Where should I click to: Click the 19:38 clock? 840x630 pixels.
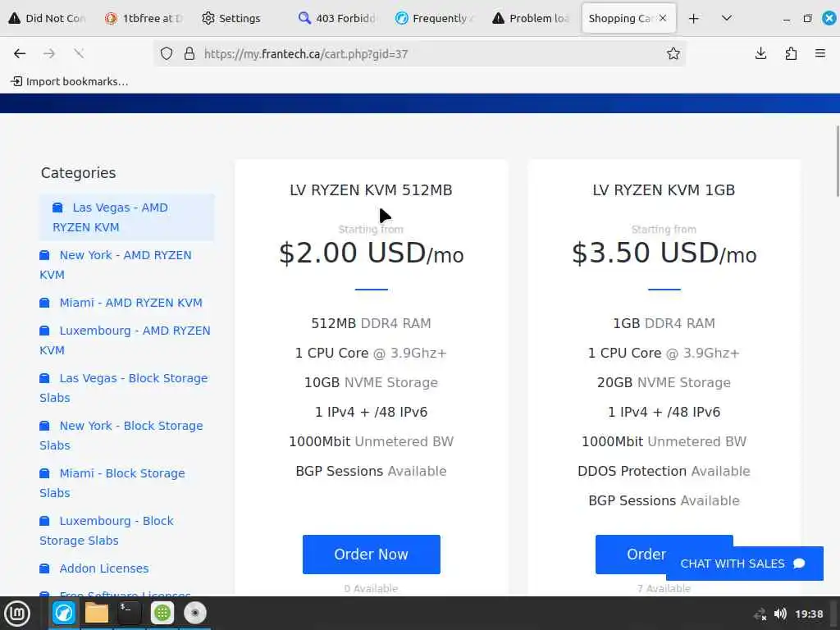click(x=809, y=614)
